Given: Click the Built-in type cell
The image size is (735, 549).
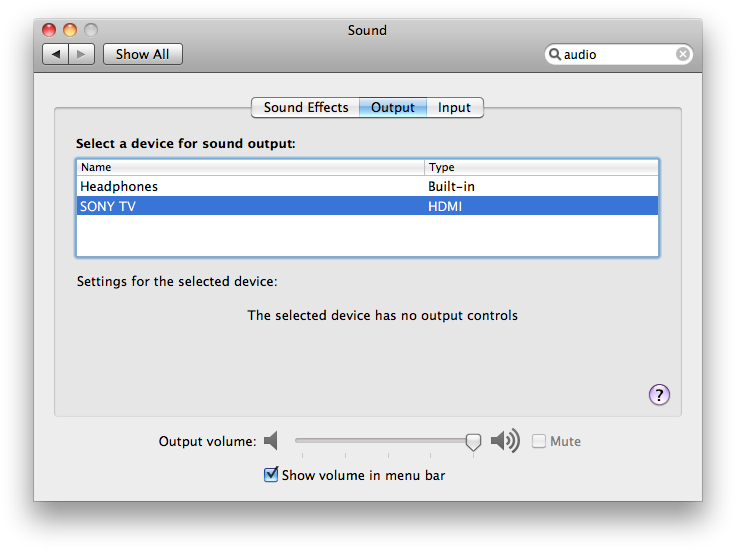Looking at the screenshot, I should coord(451,187).
